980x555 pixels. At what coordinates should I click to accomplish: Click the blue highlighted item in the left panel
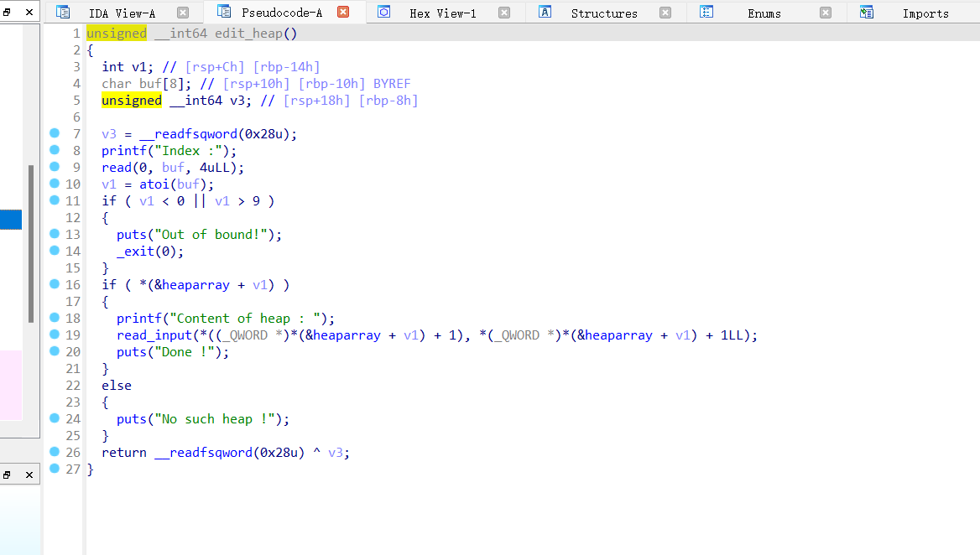(x=11, y=220)
